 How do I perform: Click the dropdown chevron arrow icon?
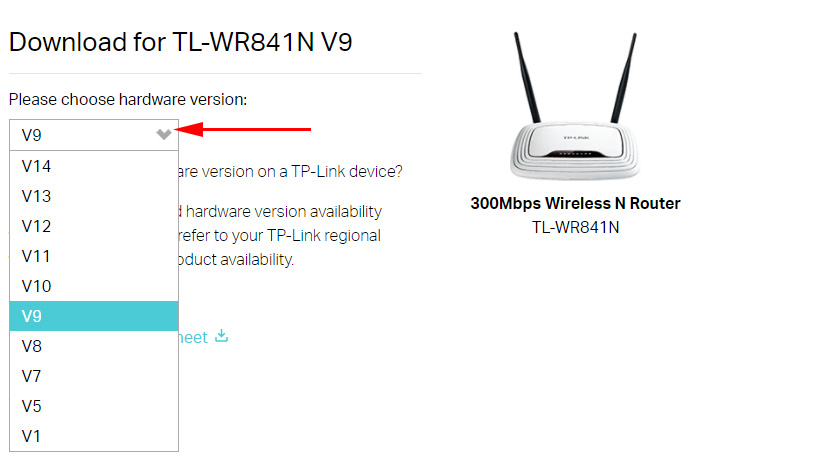163,134
